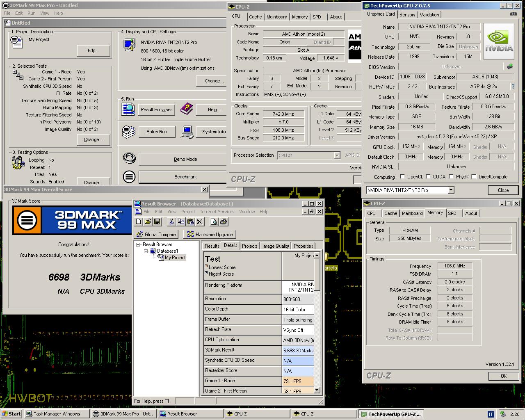Open the Processor Selection dropdown in CPU-Z
The height and width of the screenshot is (420, 525).
(x=337, y=155)
